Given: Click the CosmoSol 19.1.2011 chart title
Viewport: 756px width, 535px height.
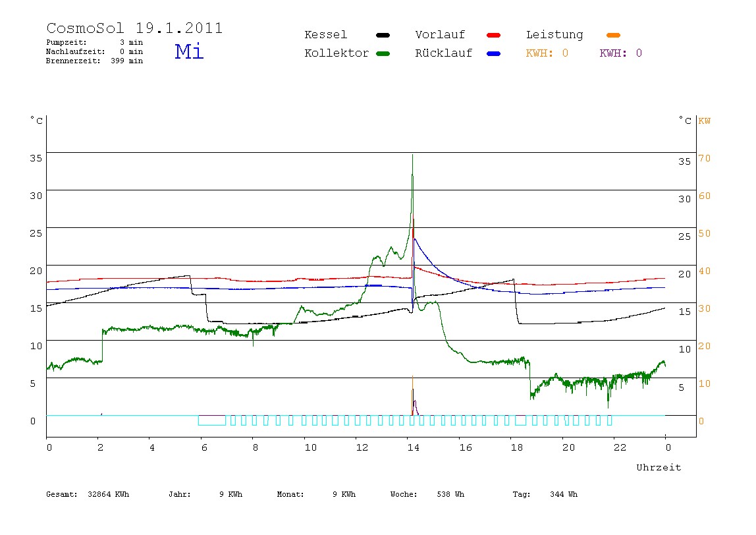Looking at the screenshot, I should (x=134, y=28).
